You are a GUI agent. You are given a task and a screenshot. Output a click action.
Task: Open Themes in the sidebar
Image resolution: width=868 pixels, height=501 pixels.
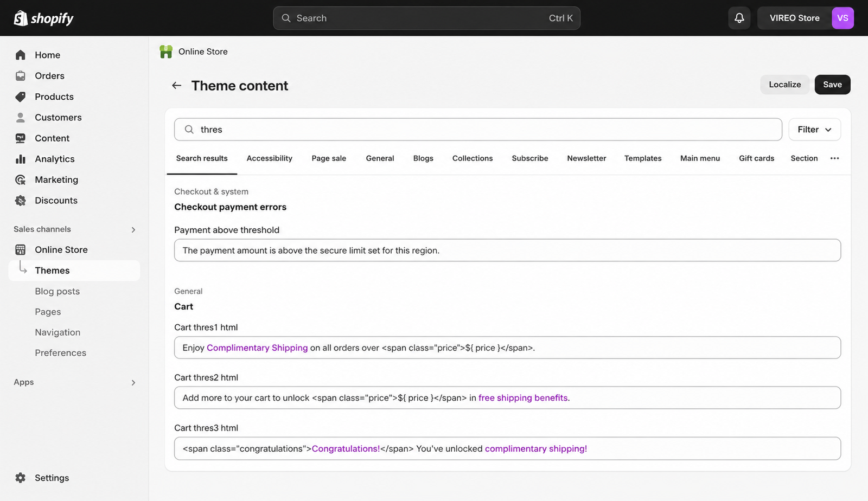tap(74, 271)
